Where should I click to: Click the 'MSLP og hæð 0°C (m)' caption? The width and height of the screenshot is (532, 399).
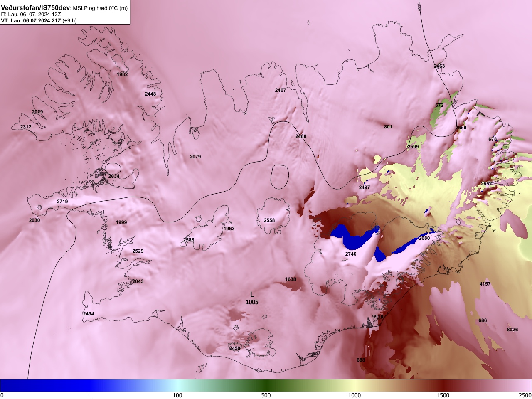tap(100, 8)
